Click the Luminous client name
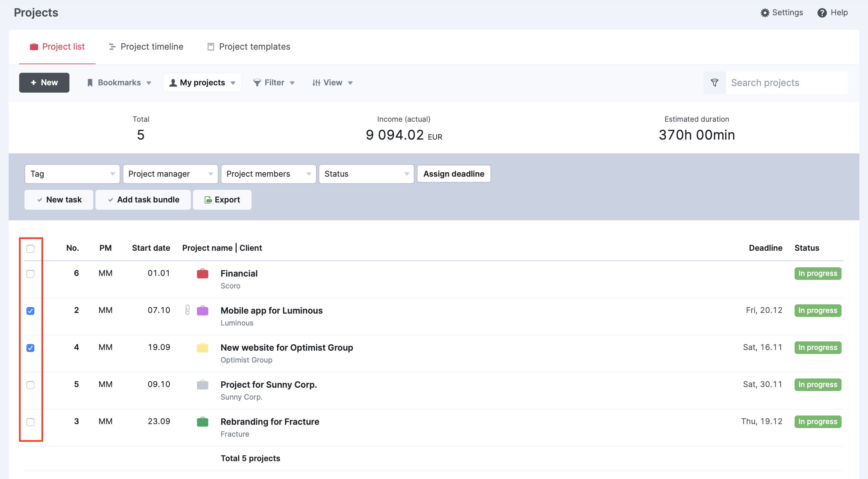This screenshot has width=868, height=479. (x=237, y=323)
